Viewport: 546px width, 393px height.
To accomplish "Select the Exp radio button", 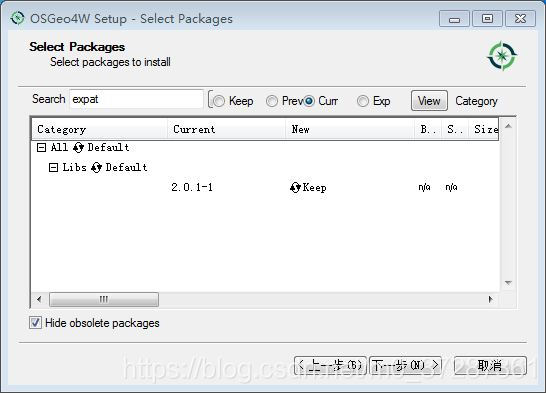I will 363,101.
